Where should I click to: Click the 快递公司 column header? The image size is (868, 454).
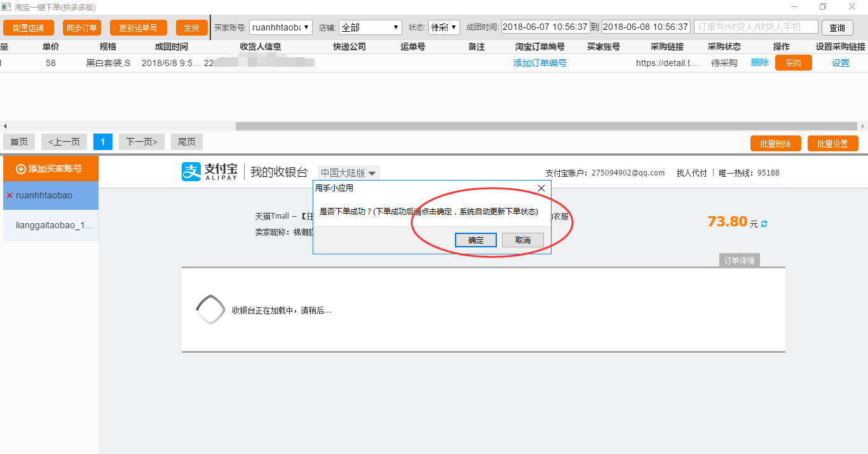pos(349,47)
